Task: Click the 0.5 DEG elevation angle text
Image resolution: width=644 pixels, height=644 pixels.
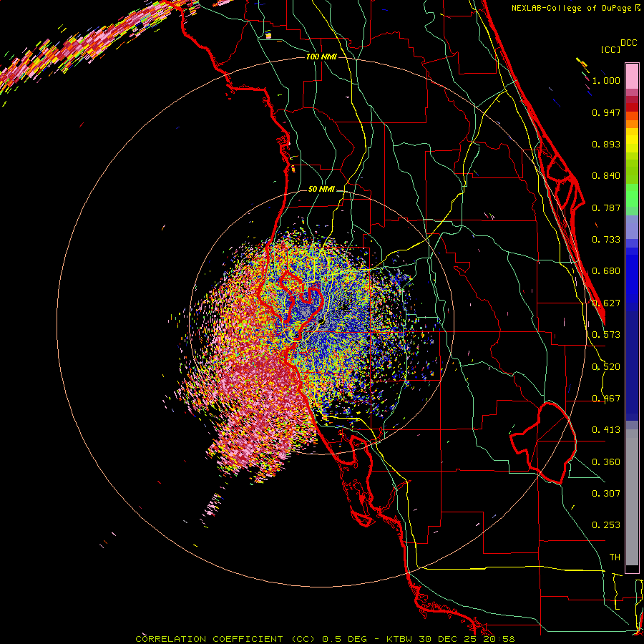Action: [x=345, y=639]
